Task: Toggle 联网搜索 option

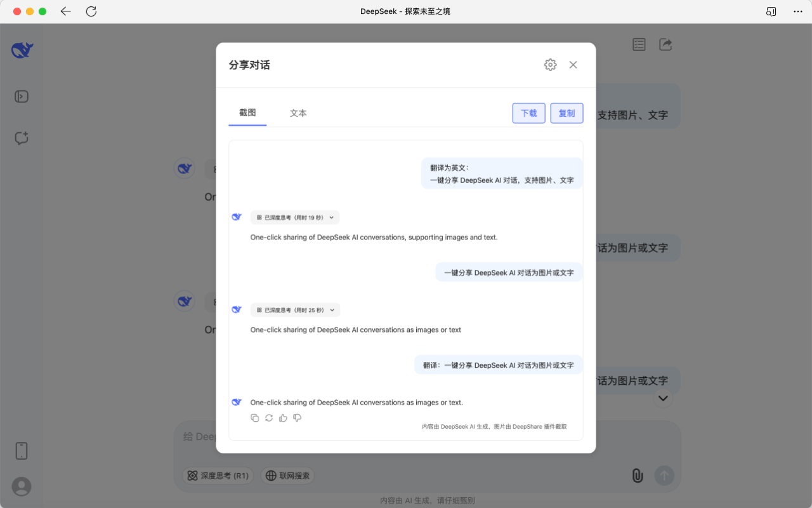Action: (x=288, y=476)
